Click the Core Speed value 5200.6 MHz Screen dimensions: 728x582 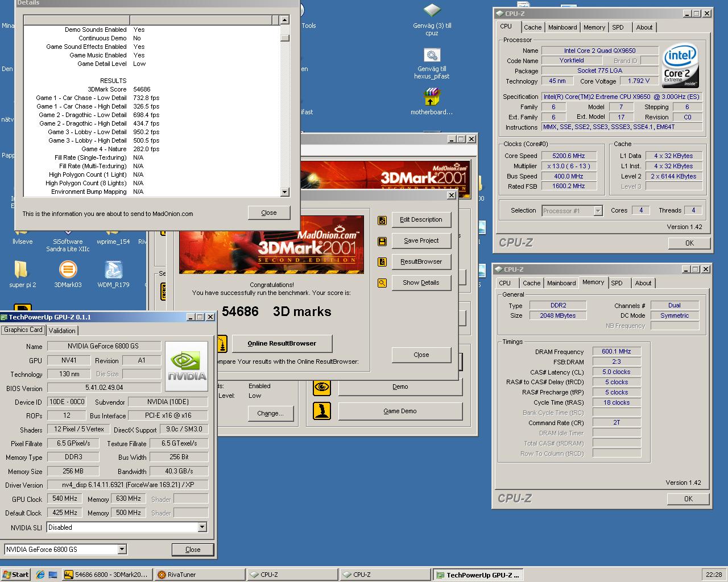(x=569, y=156)
